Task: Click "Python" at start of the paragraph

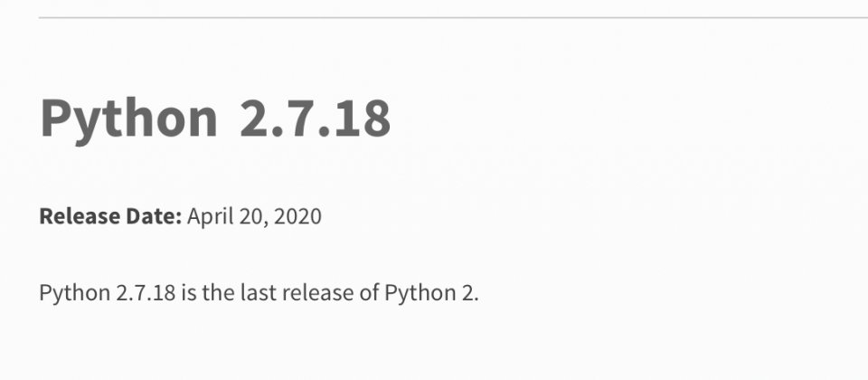Action: [75, 294]
